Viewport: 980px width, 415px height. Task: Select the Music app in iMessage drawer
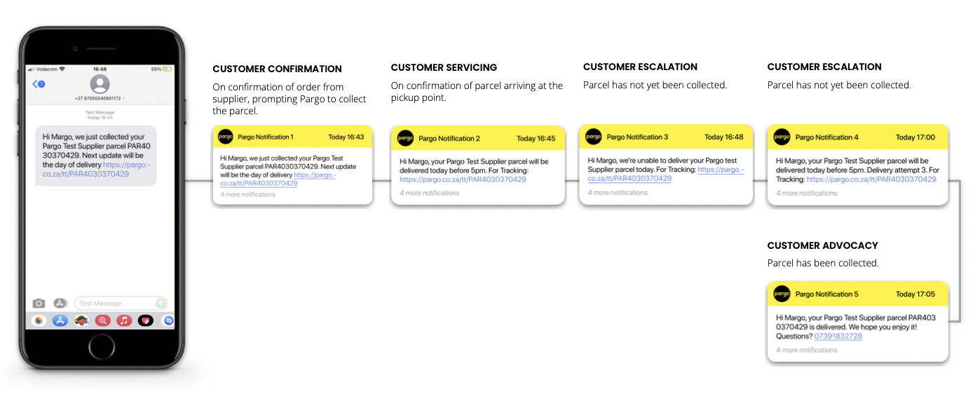(x=124, y=320)
